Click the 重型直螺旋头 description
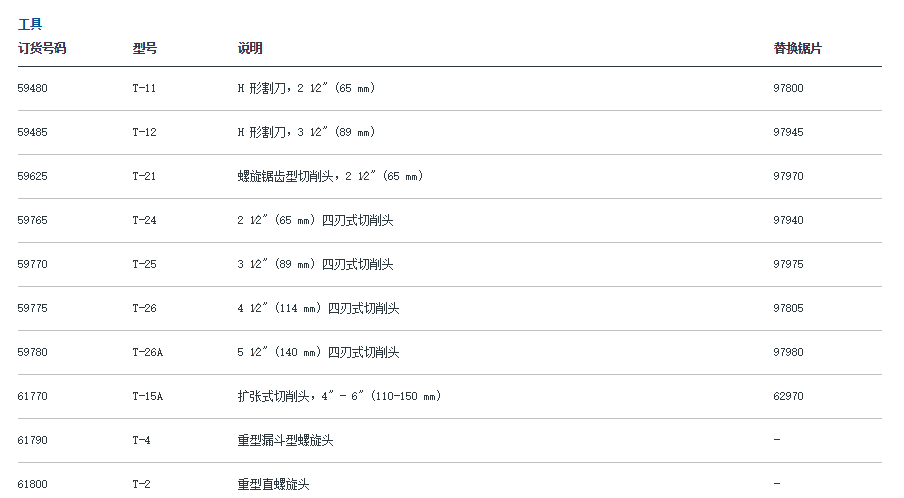The image size is (904, 498). tap(273, 484)
